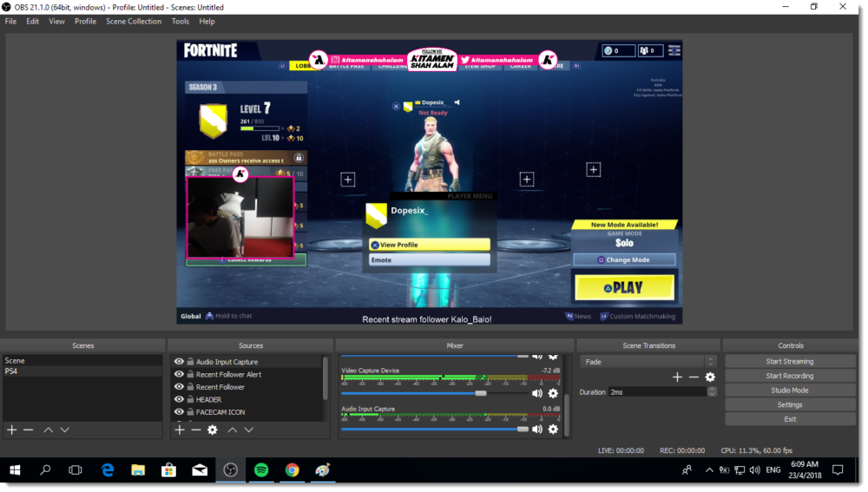
Task: Open the Scene Collection menu
Action: click(x=134, y=22)
